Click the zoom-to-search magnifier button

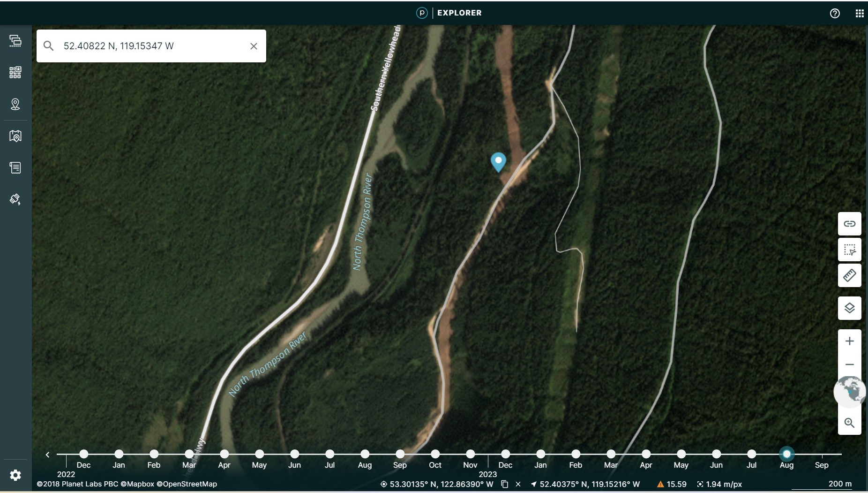point(850,423)
